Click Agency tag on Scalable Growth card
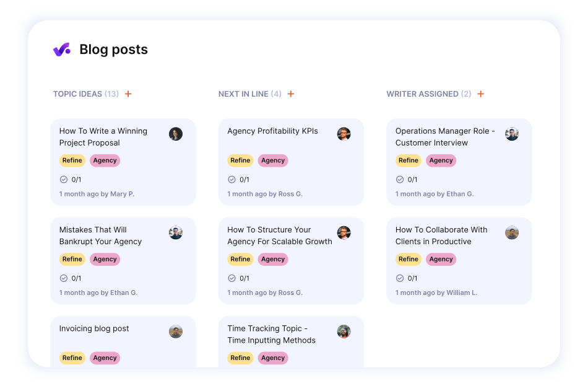Screen dimensions: 588x383 (273, 259)
